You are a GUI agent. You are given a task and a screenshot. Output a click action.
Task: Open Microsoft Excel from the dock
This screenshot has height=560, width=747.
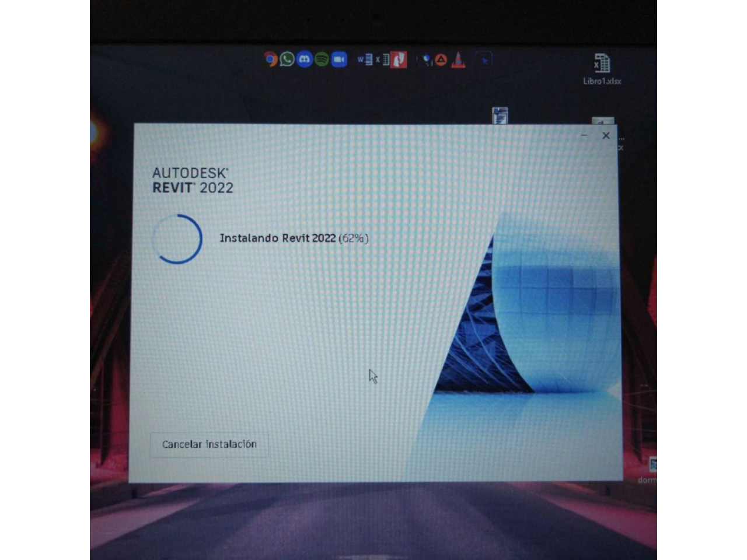tap(382, 59)
